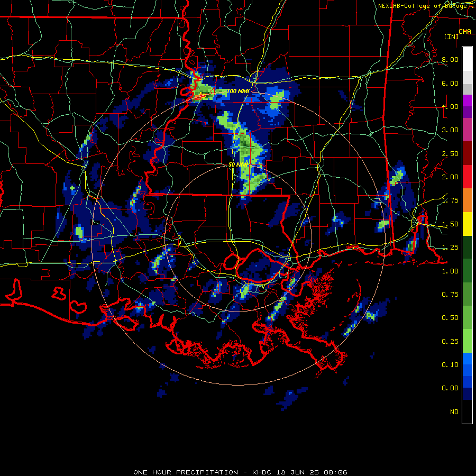Click the 6.00 legend value
Image resolution: width=476 pixels, height=476 pixels.
coord(450,83)
